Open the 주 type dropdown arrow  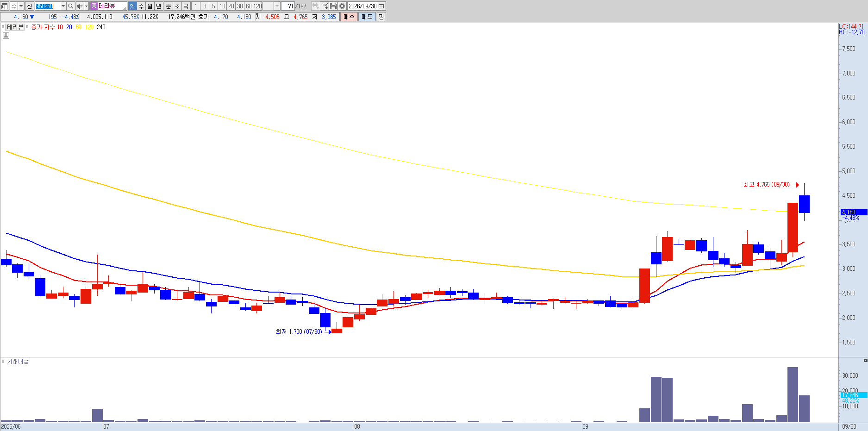point(21,6)
